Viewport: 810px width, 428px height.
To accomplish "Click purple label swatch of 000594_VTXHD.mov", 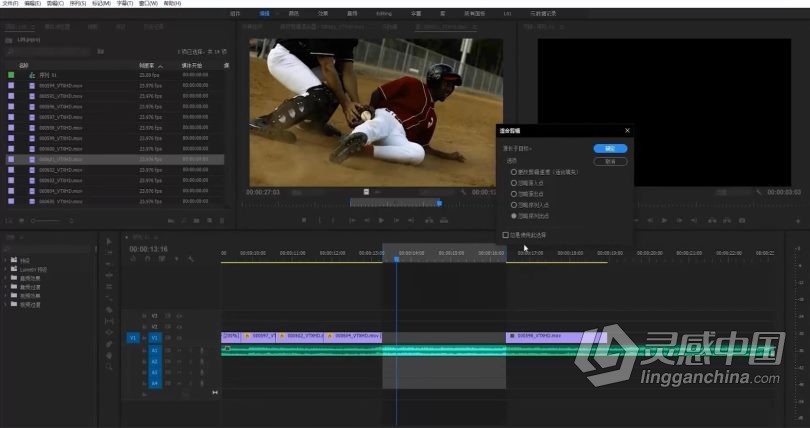I will click(x=11, y=85).
